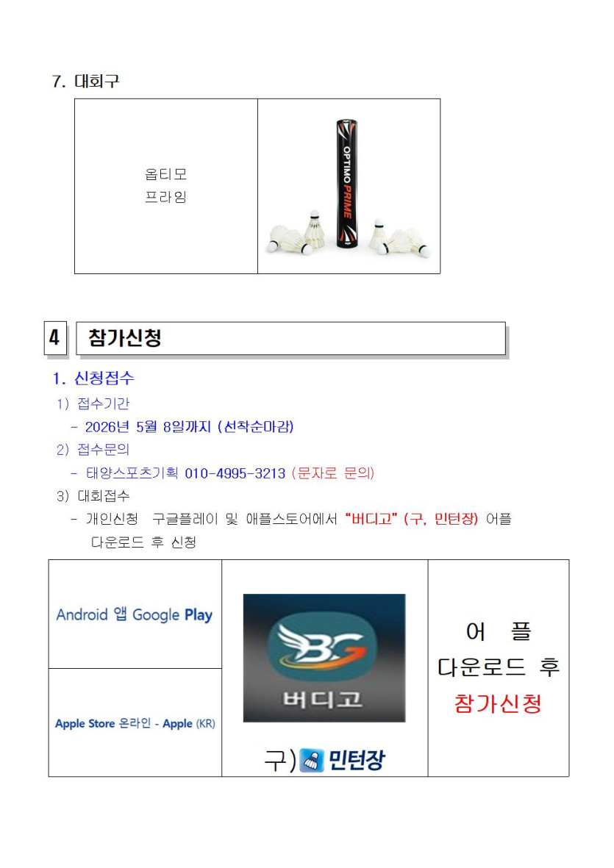Click the (문자로 문의) red note

333,473
